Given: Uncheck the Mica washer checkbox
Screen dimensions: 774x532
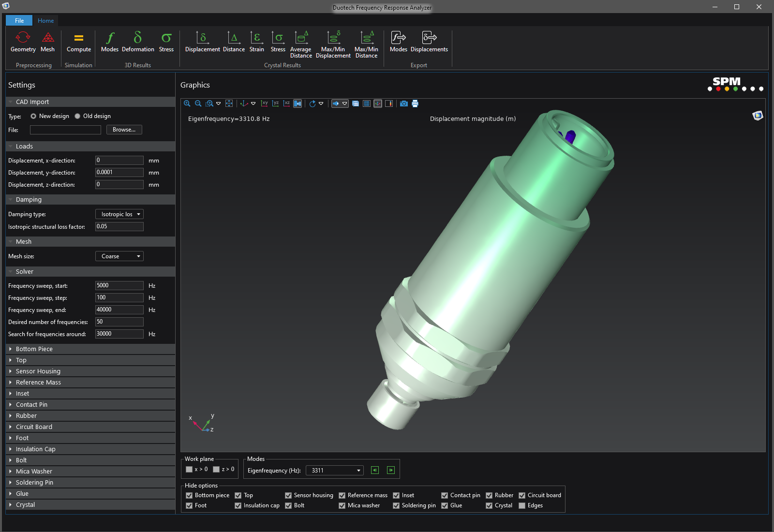Looking at the screenshot, I should 342,505.
